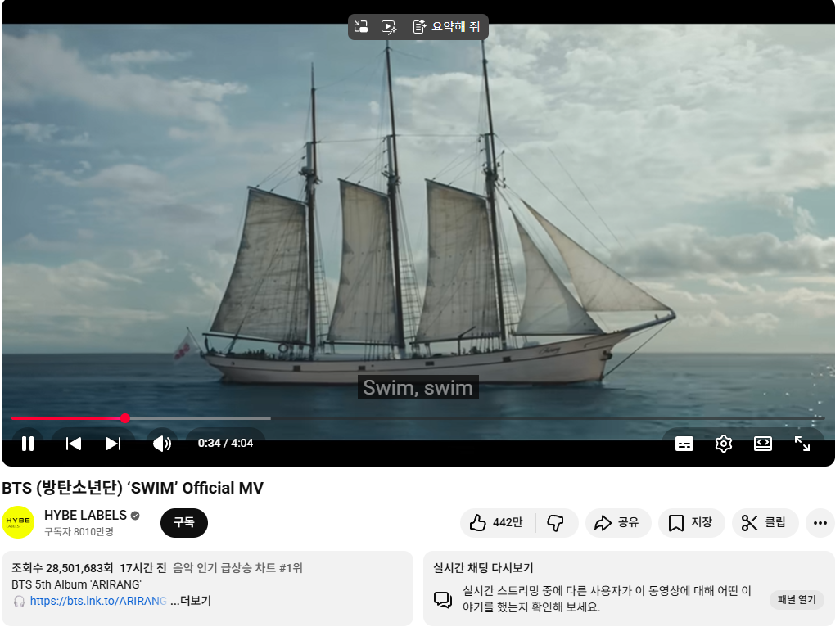840x636 pixels.
Task: Mute the video volume
Action: click(x=162, y=444)
